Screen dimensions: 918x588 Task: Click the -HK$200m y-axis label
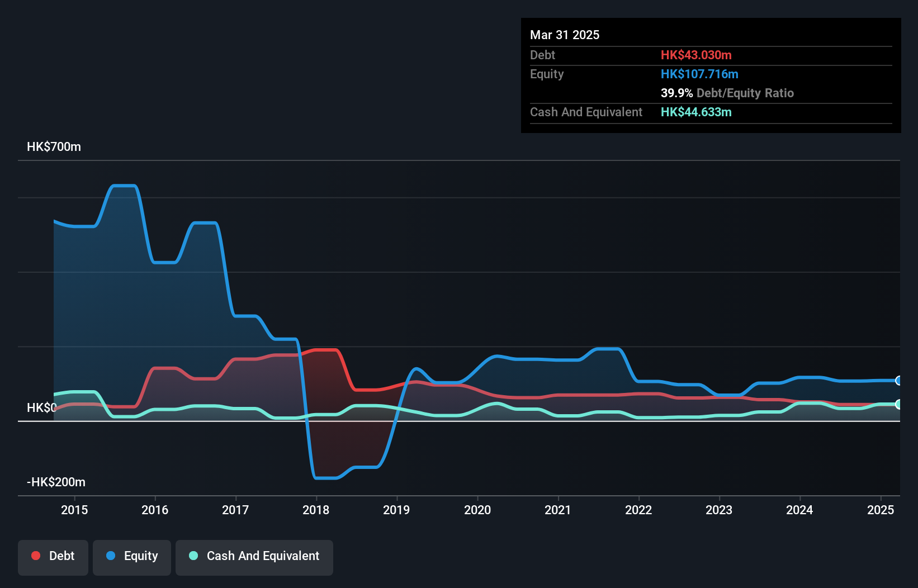tap(56, 482)
